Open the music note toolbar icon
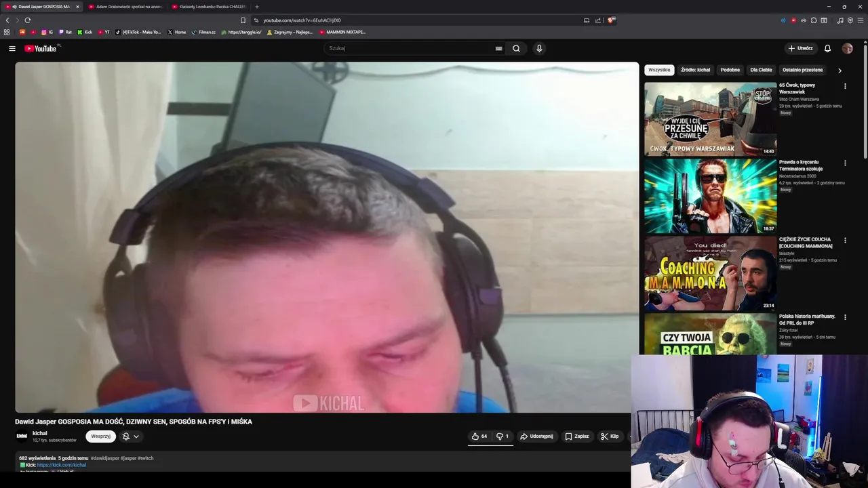868x488 pixels. point(840,20)
